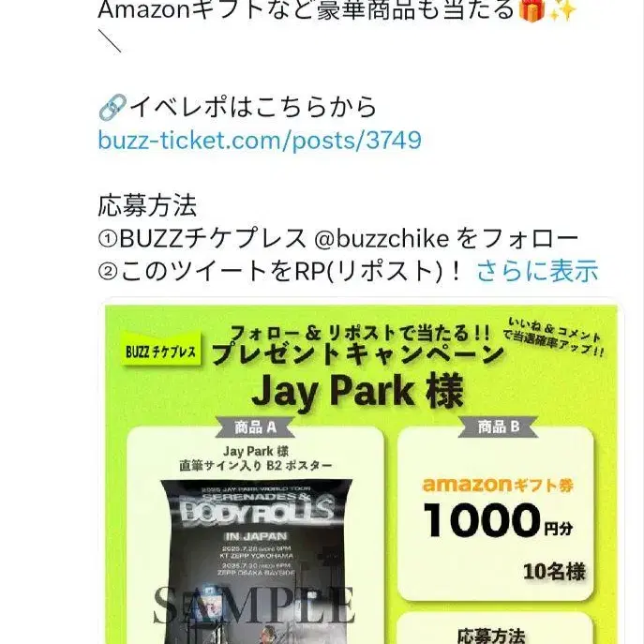
Task: Click the link chain emoji icon
Action: (112, 107)
